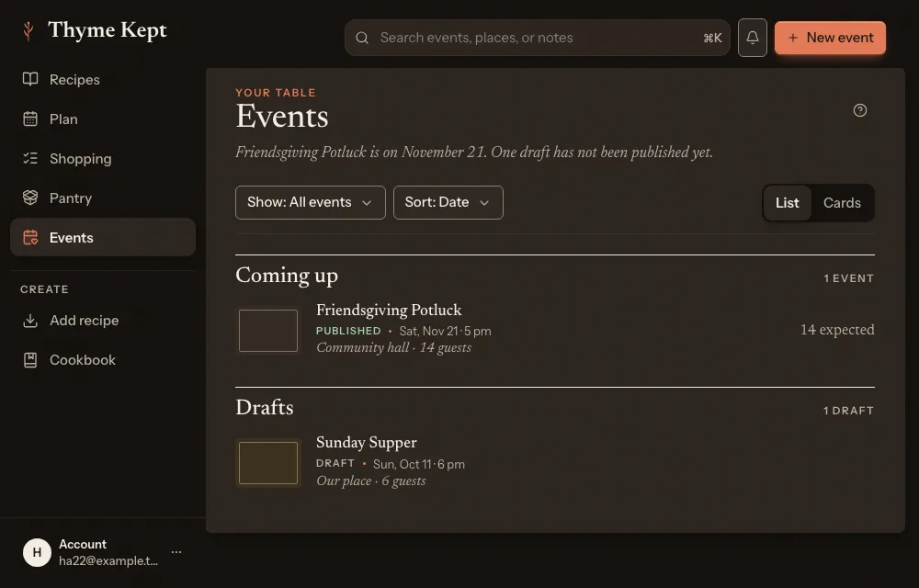This screenshot has width=919, height=588.
Task: Click the ⌘K shortcut hint
Action: tap(712, 38)
